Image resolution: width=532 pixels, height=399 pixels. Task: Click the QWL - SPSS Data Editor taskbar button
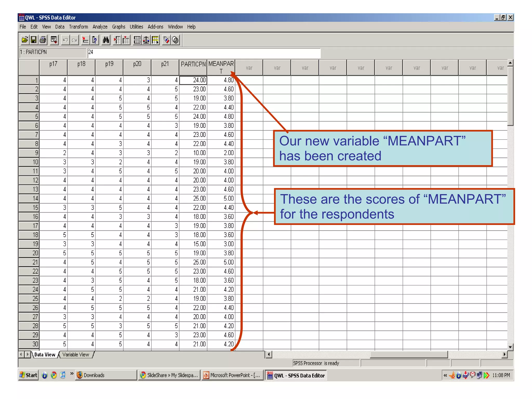tap(296, 375)
